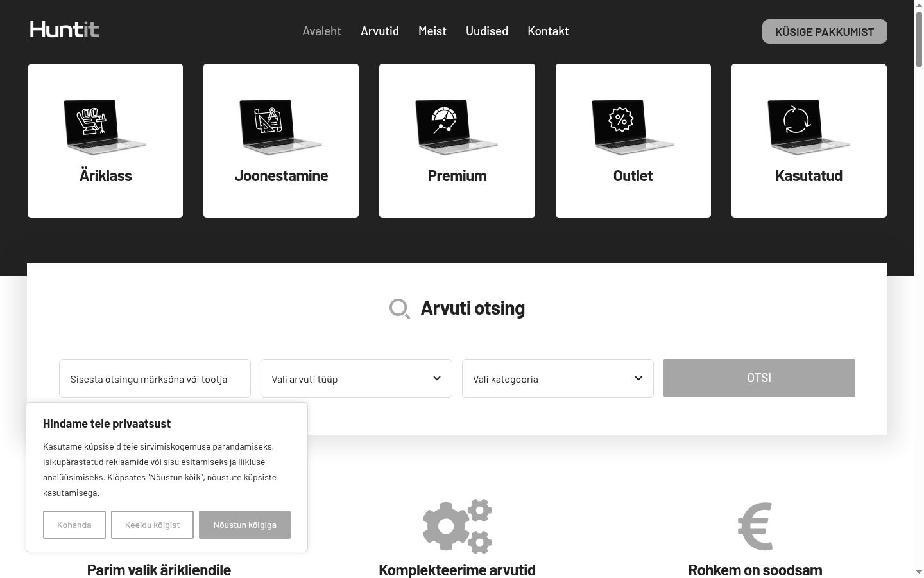Viewport: 924px width, 578px height.
Task: Click the Rohkem on soodsam heading
Action: 755,570
